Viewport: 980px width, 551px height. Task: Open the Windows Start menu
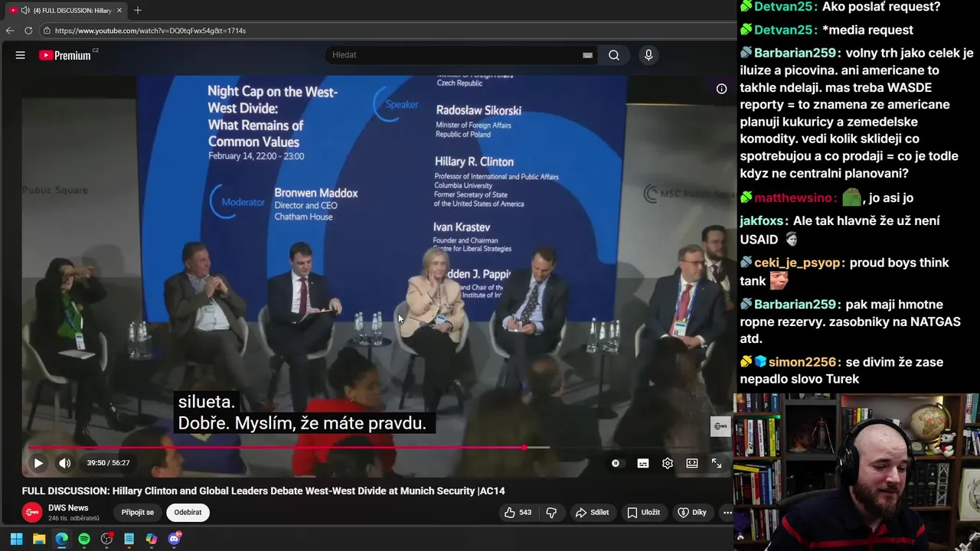click(16, 539)
